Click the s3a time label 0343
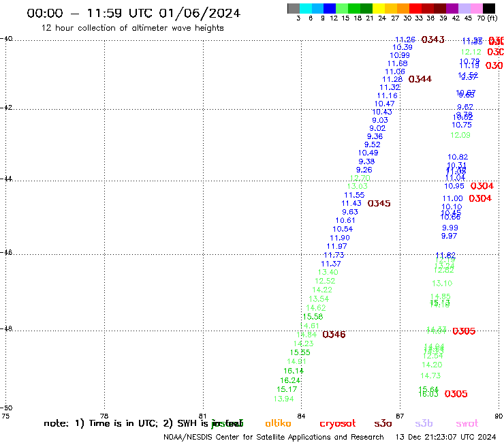This screenshot has width=504, height=443. pos(432,40)
